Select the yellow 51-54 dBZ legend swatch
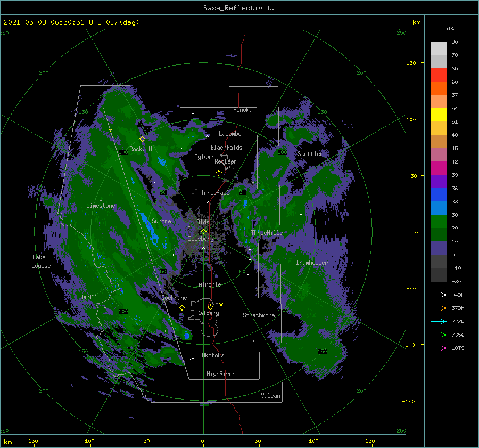 point(439,115)
